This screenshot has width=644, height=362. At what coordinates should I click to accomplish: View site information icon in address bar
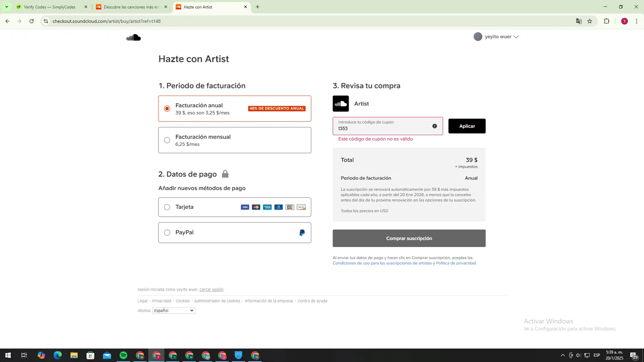(46, 21)
